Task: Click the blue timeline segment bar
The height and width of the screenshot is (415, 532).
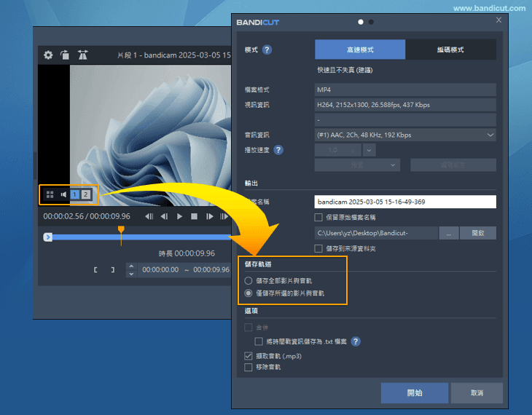Action: pyautogui.click(x=141, y=237)
